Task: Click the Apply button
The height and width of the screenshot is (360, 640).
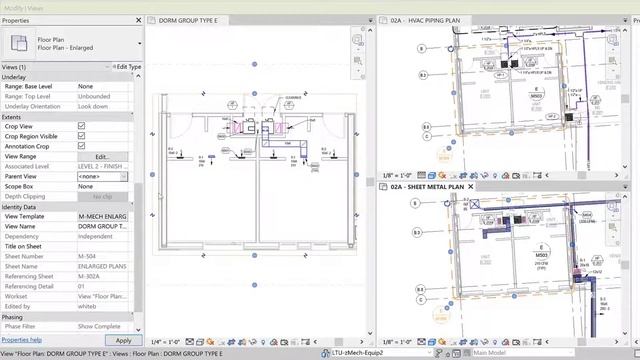Action: coord(124,340)
